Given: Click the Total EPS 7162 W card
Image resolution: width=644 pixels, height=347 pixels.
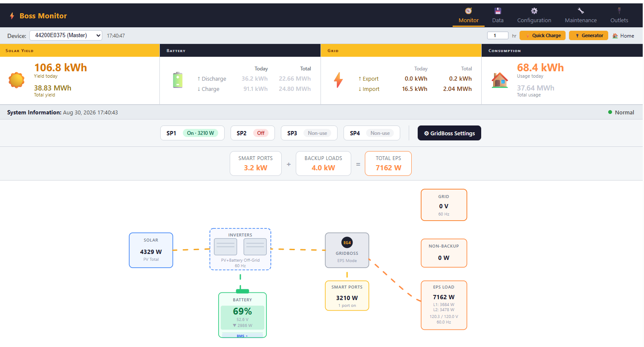Looking at the screenshot, I should click(388, 163).
